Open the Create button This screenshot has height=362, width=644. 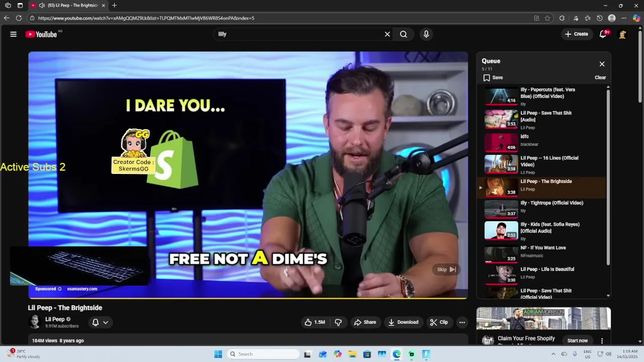tap(576, 34)
